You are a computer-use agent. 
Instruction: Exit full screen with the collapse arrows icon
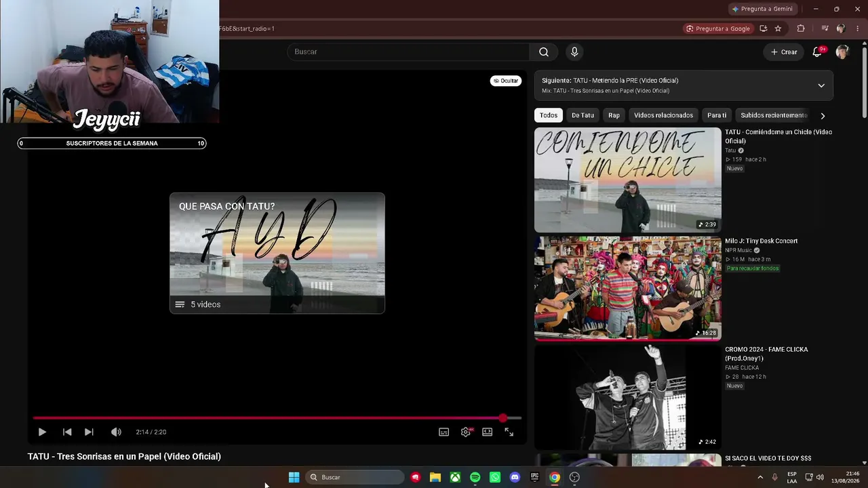click(x=509, y=432)
